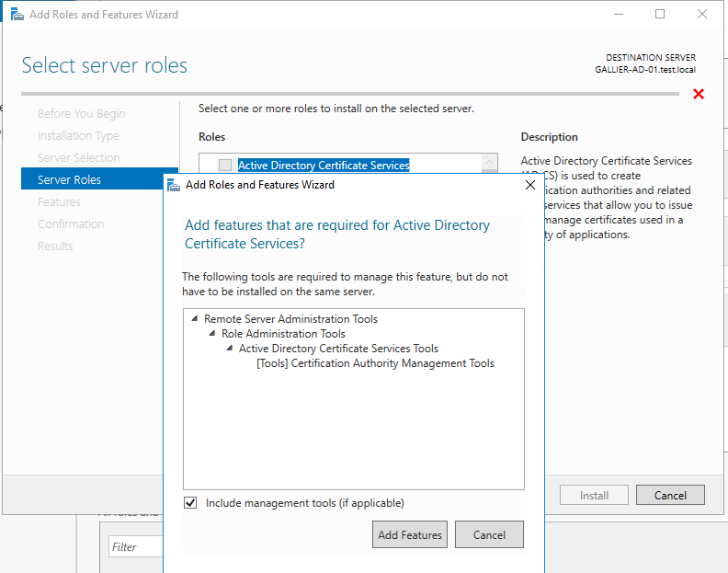Screen dimensions: 728x573
Task: Go to Server Selection step
Action: click(x=78, y=157)
